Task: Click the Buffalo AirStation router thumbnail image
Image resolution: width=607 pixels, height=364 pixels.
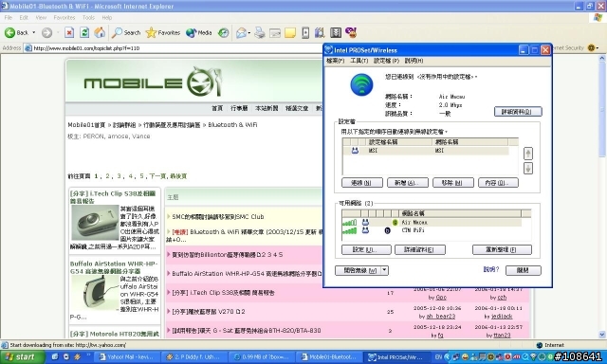Action: click(96, 294)
